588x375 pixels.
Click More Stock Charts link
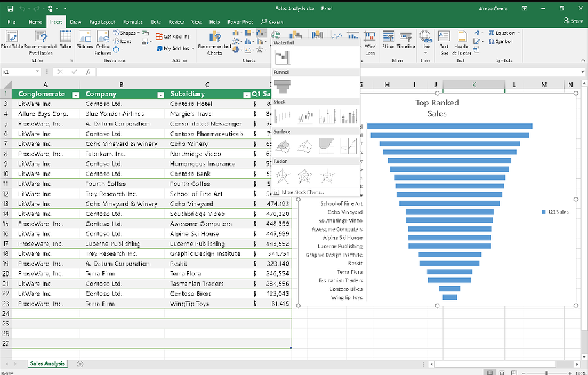coord(303,192)
